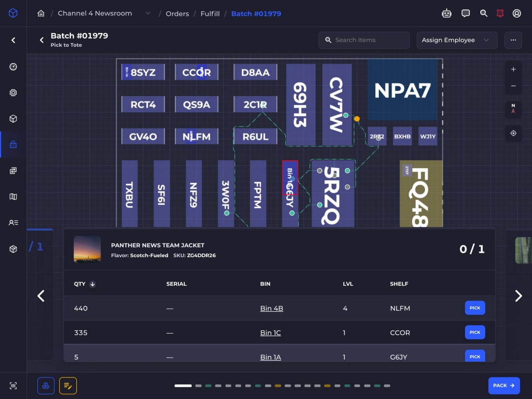Open the settings gear sidebar icon
532x399 pixels.
[x=13, y=93]
